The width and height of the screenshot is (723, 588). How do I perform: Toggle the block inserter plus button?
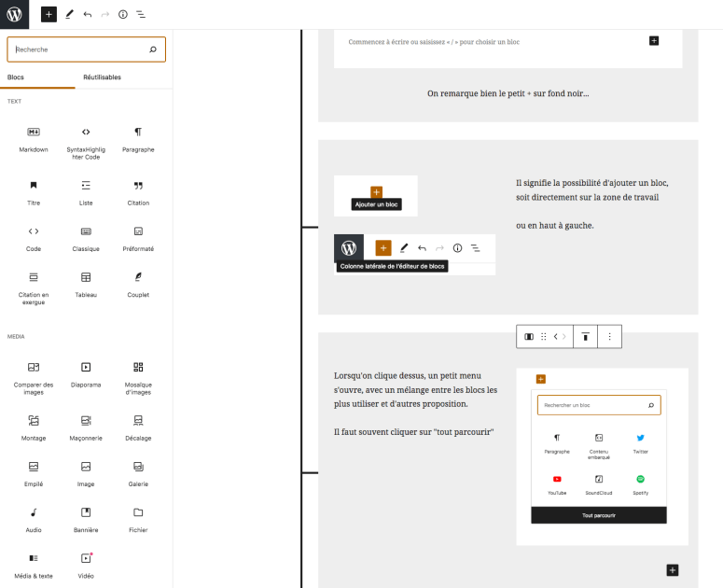point(49,15)
